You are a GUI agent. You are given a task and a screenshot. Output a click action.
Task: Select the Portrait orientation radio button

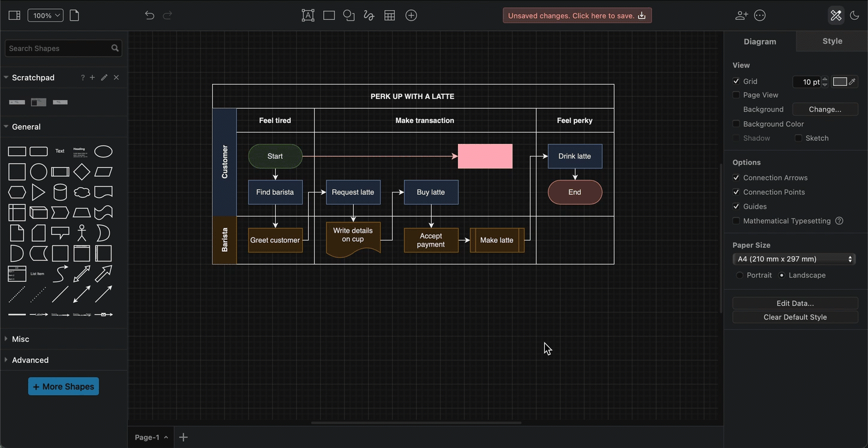coord(740,275)
